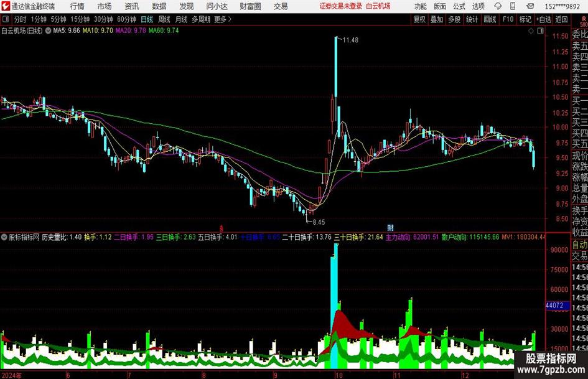
Task: Click the 主力动向 indicator value
Action: point(412,237)
